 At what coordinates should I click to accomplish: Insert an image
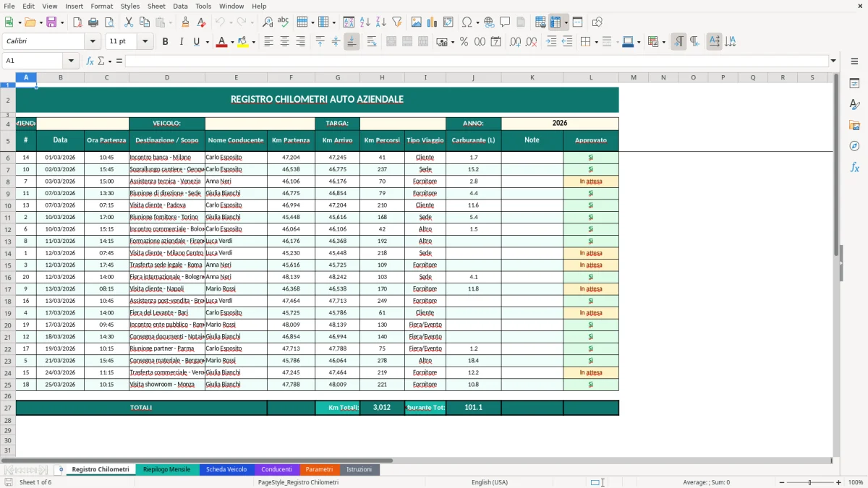click(417, 22)
